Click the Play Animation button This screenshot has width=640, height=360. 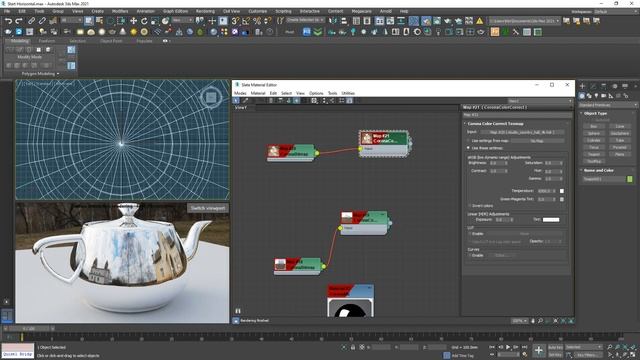point(508,347)
